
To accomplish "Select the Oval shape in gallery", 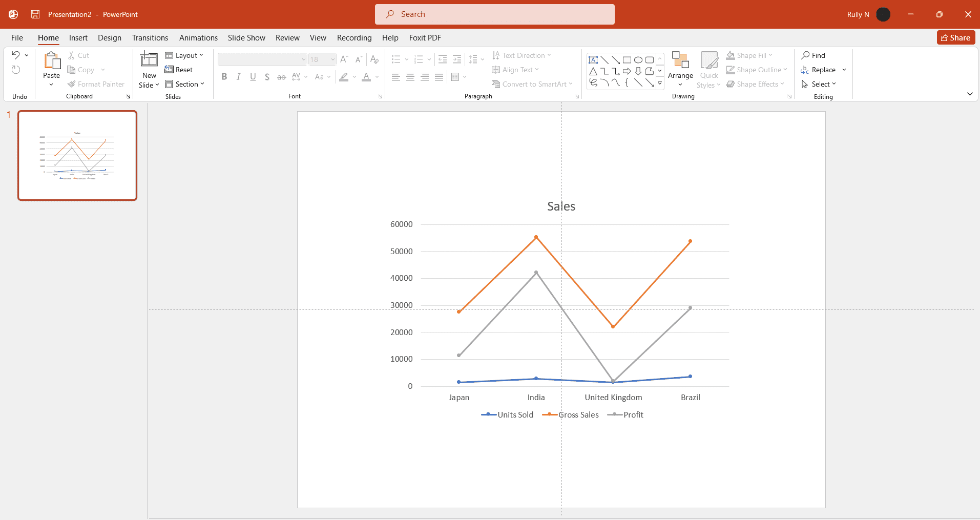I will [x=638, y=60].
